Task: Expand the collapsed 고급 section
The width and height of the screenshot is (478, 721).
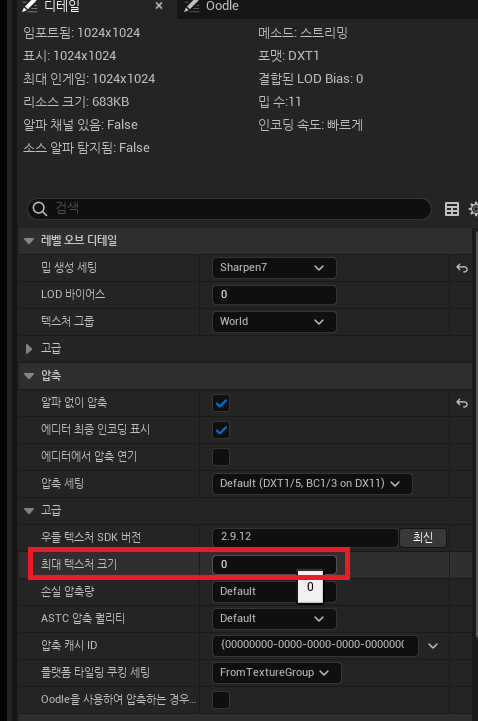Action: pyautogui.click(x=29, y=349)
